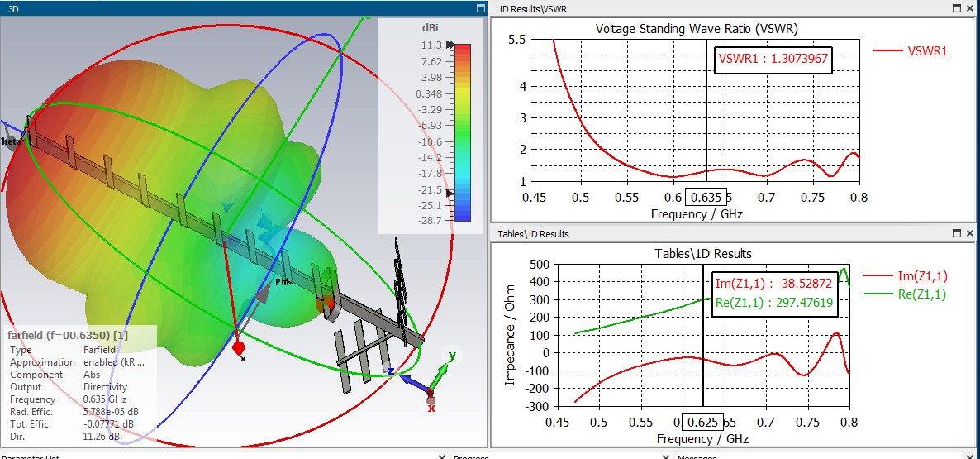Close the 1D Results VSWR panel

[x=970, y=9]
